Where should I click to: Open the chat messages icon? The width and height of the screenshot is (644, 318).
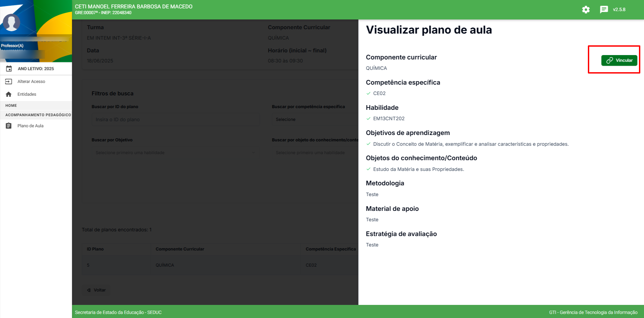(x=604, y=9)
